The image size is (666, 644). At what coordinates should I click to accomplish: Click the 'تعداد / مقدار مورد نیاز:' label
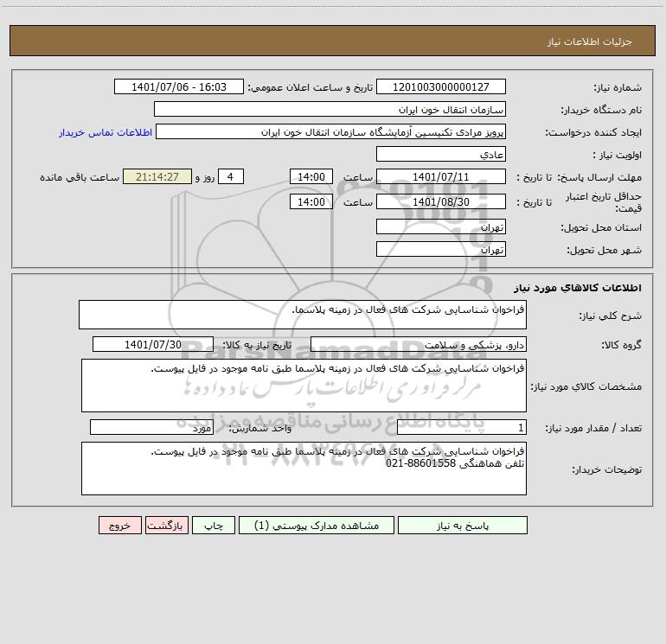pyautogui.click(x=593, y=428)
